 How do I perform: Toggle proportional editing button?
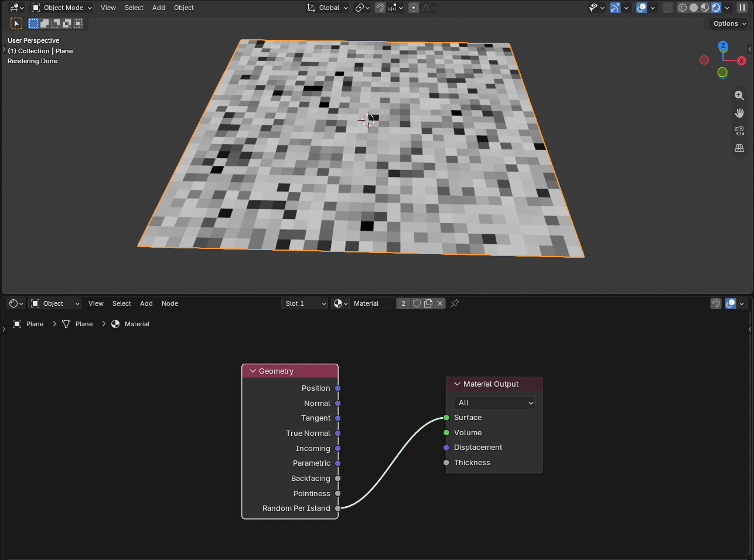pyautogui.click(x=414, y=8)
